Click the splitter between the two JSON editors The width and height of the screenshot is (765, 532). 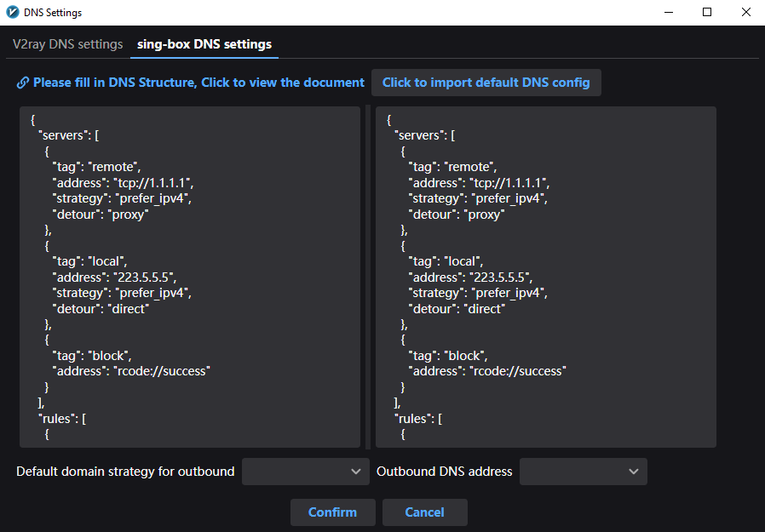coord(368,277)
